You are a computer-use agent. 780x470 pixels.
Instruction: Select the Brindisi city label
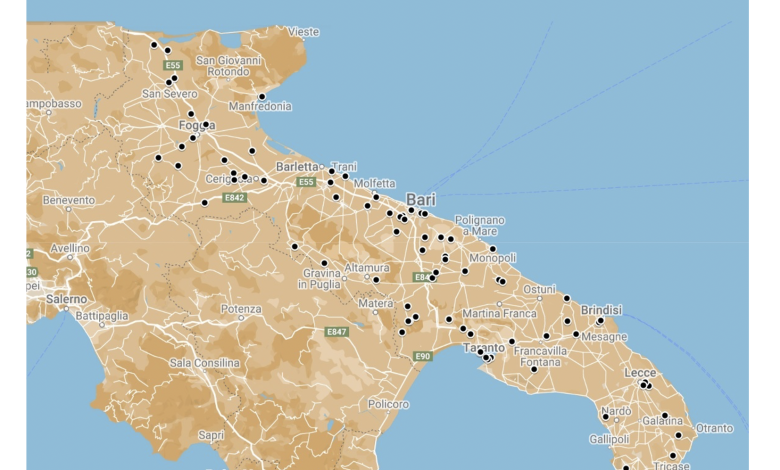tap(601, 310)
